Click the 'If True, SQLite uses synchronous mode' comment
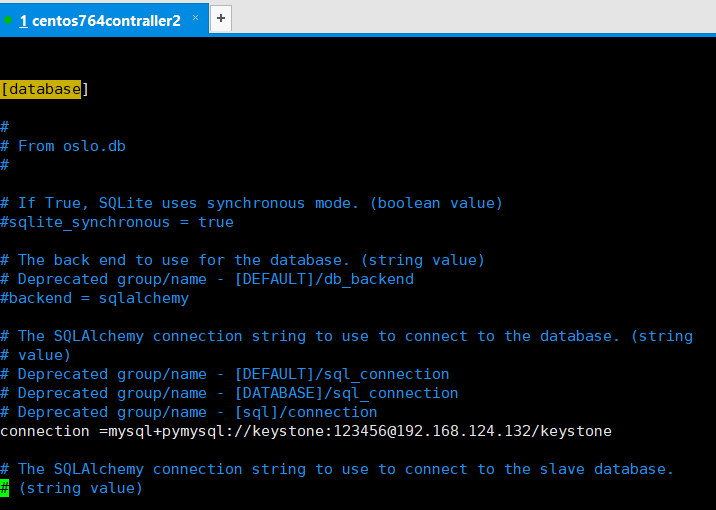Viewport: 716px width, 510px height. click(x=251, y=203)
